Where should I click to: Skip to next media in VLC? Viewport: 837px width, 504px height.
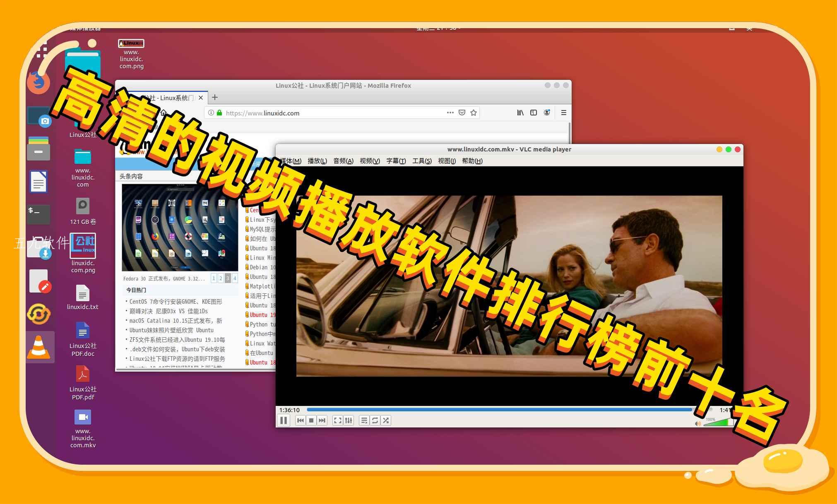322,420
